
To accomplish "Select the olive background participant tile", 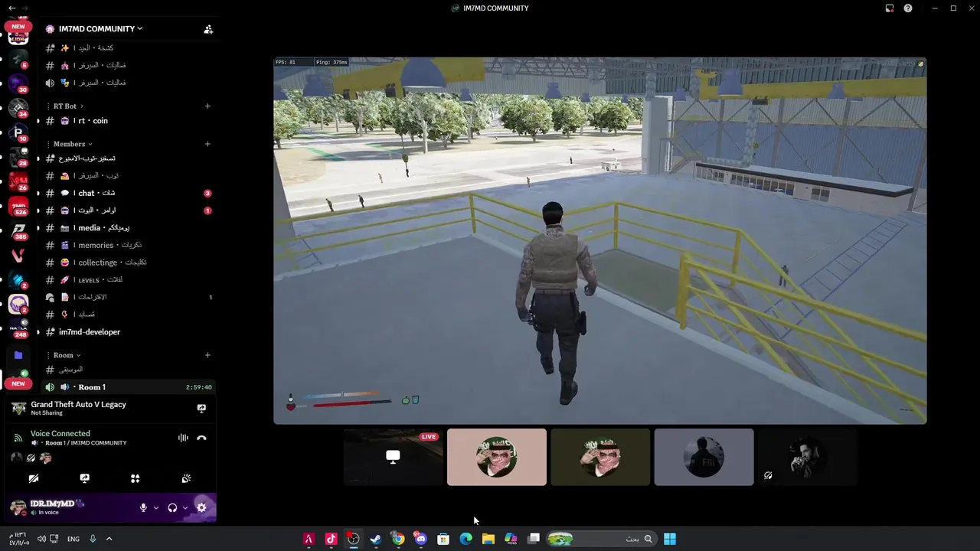I will (x=600, y=457).
